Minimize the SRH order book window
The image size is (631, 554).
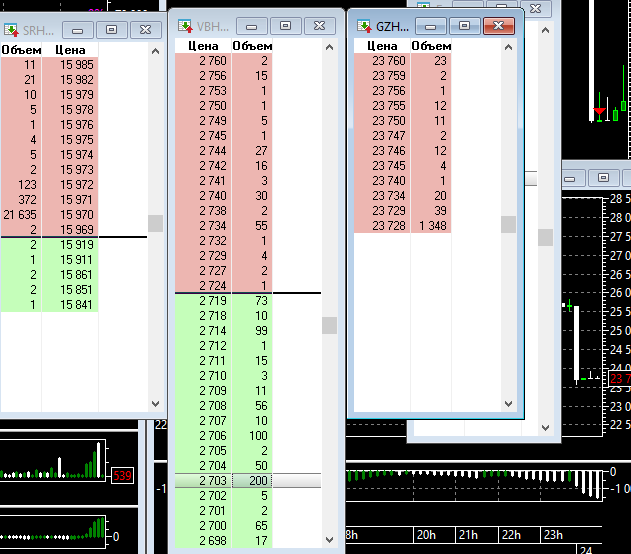tap(78, 30)
